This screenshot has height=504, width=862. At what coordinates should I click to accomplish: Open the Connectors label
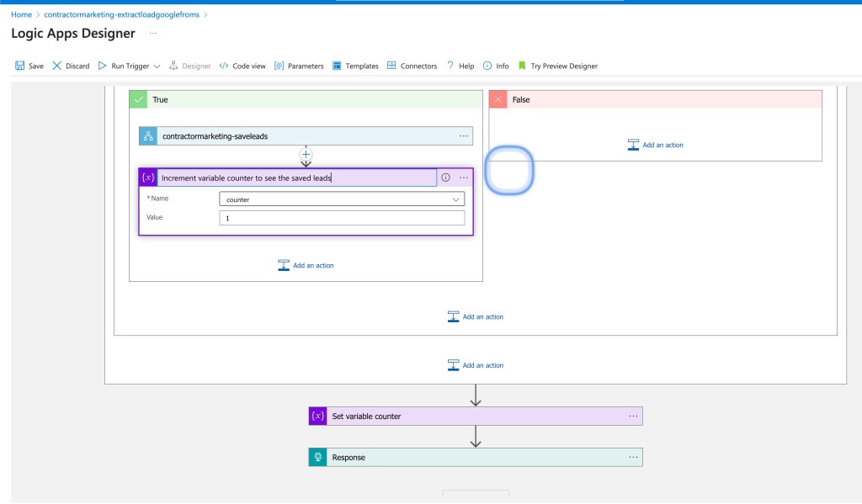point(419,66)
